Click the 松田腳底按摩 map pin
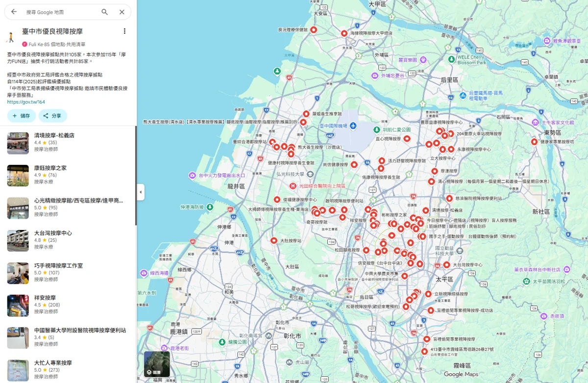Viewport: 588px width, 383px height. [366, 250]
